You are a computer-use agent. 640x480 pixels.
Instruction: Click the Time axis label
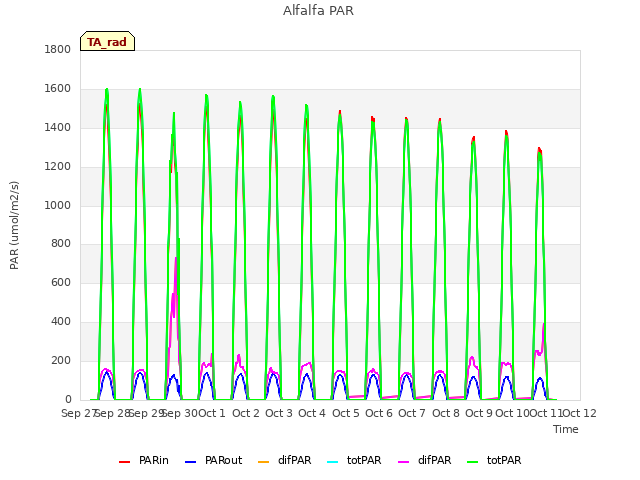(565, 429)
